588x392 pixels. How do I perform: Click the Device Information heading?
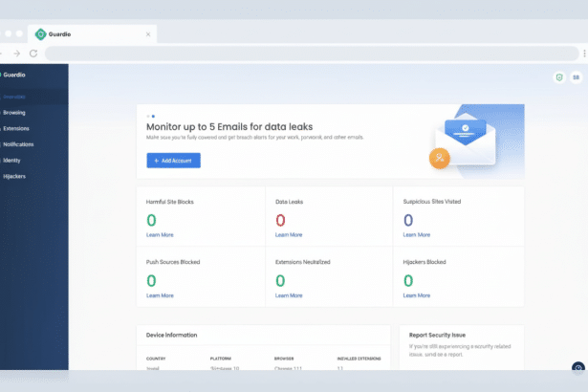click(x=171, y=335)
